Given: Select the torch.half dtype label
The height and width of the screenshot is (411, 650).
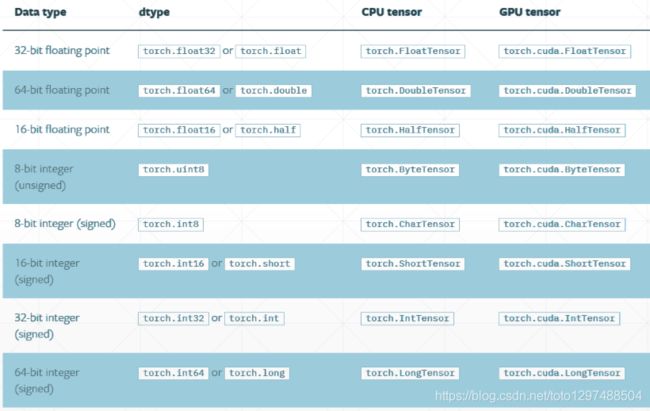Looking at the screenshot, I should coord(268,130).
